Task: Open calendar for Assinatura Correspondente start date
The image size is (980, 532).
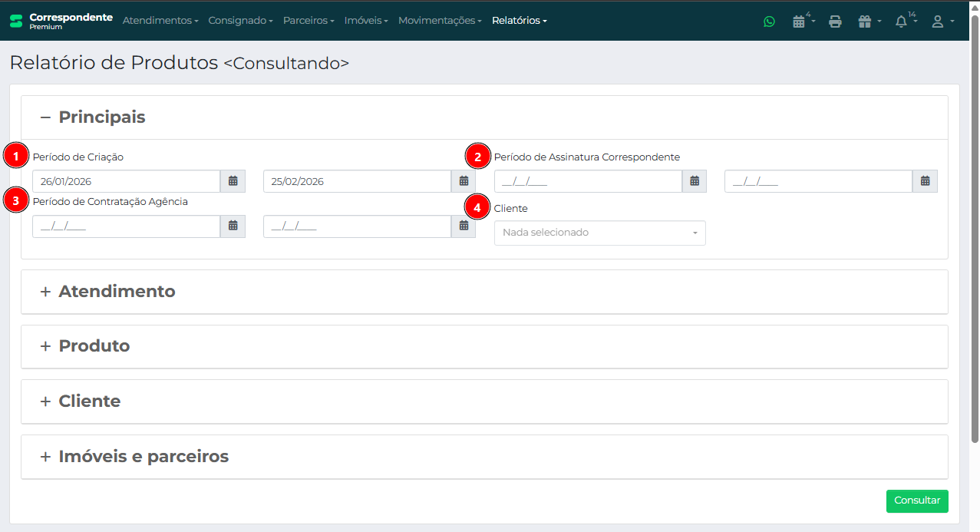Action: (694, 181)
